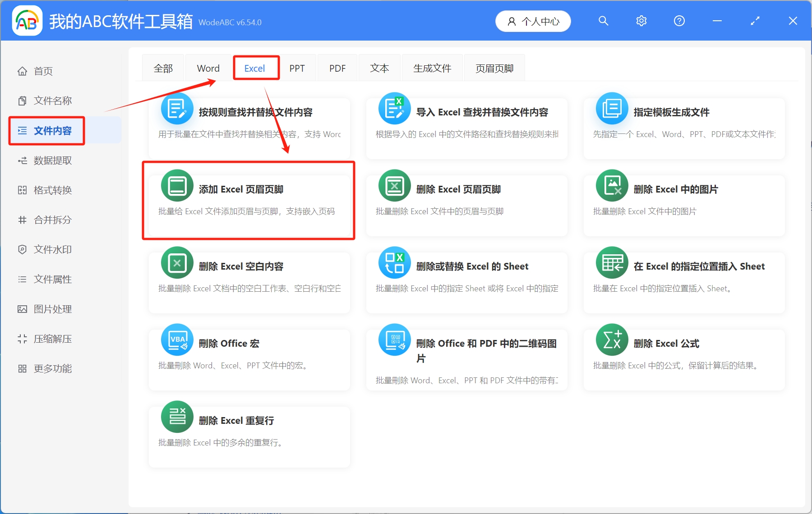812x514 pixels.
Task: Click the Delete Excel images icon
Action: tap(612, 186)
